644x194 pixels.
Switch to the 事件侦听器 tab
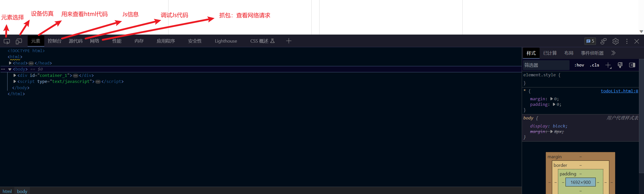point(592,53)
